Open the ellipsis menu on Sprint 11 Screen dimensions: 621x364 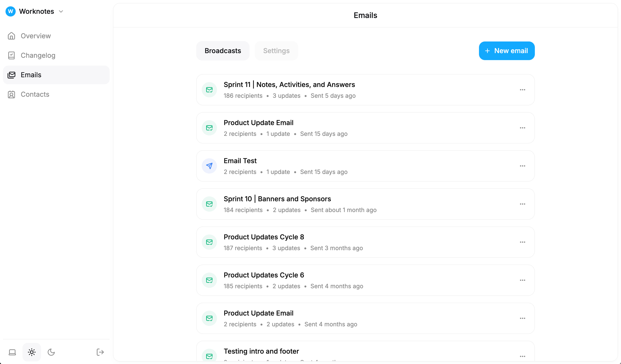point(523,90)
